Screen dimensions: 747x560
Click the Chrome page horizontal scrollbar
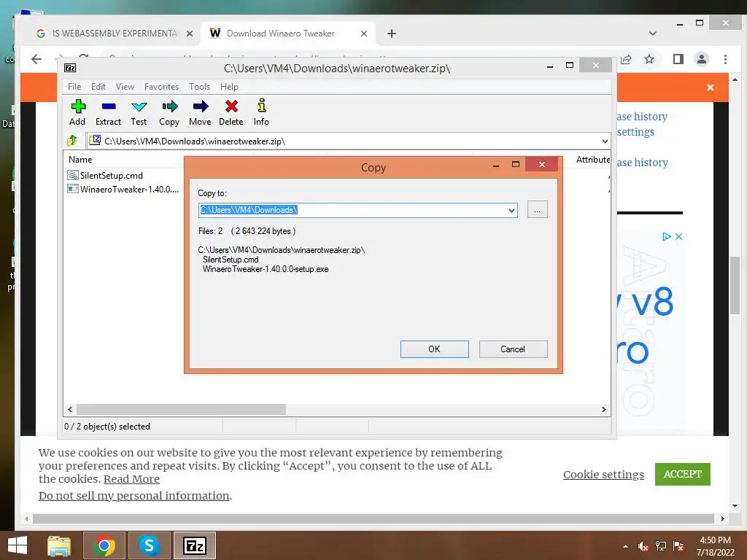pyautogui.click(x=373, y=518)
